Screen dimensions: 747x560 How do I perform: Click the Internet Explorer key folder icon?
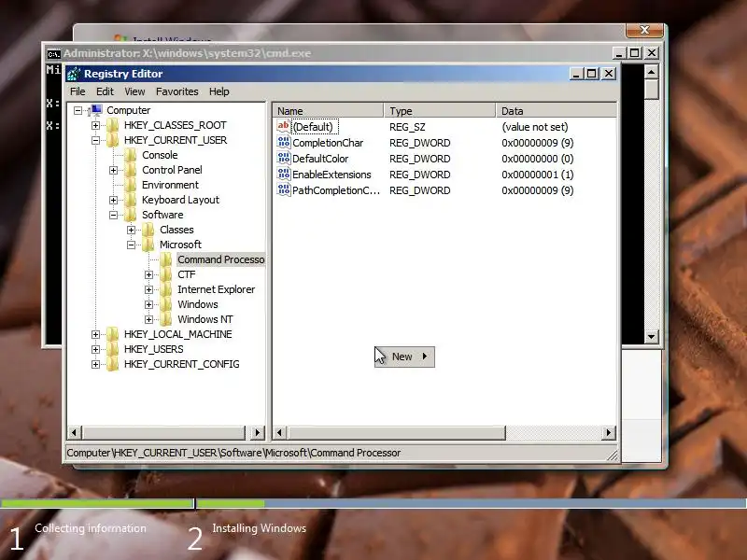pyautogui.click(x=166, y=289)
